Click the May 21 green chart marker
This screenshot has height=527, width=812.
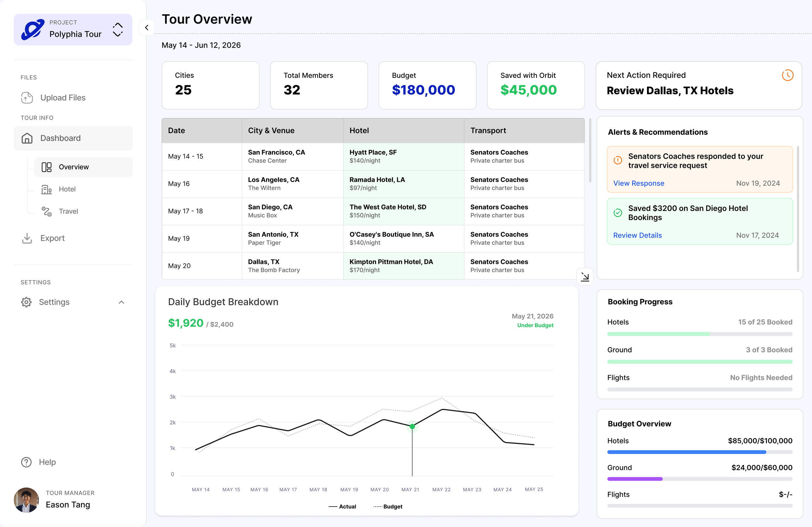[x=412, y=426]
